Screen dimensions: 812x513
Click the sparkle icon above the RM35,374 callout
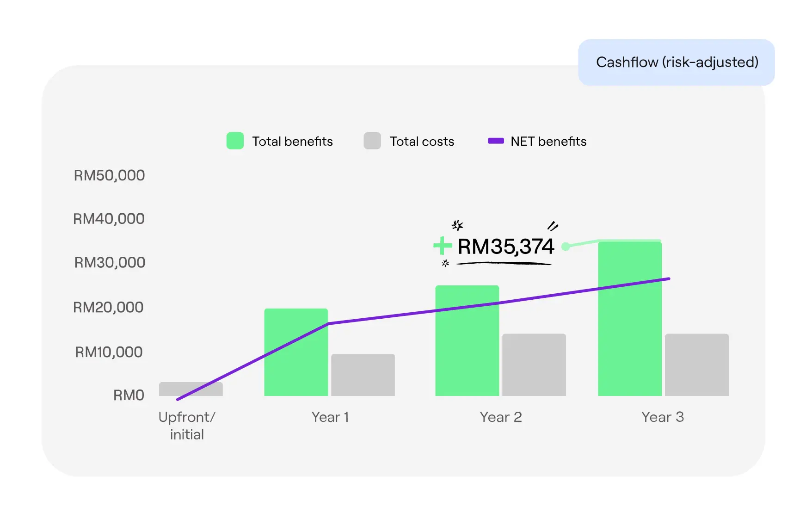coord(457,225)
